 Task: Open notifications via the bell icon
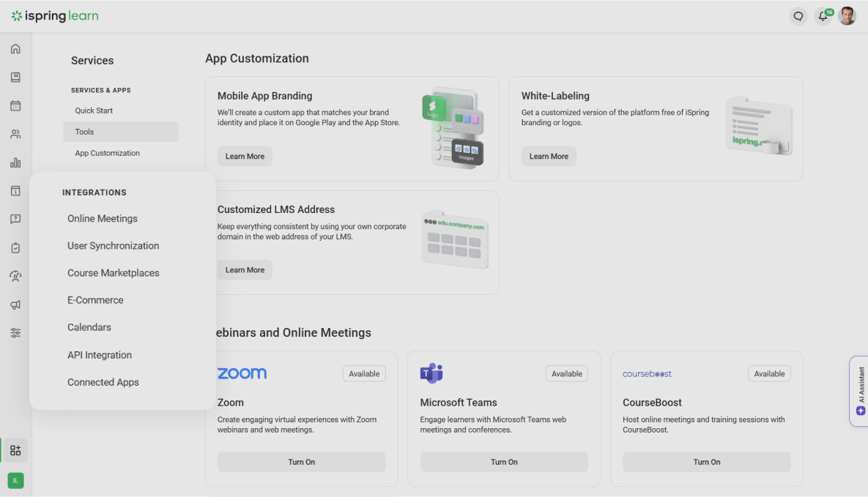[x=822, y=16]
